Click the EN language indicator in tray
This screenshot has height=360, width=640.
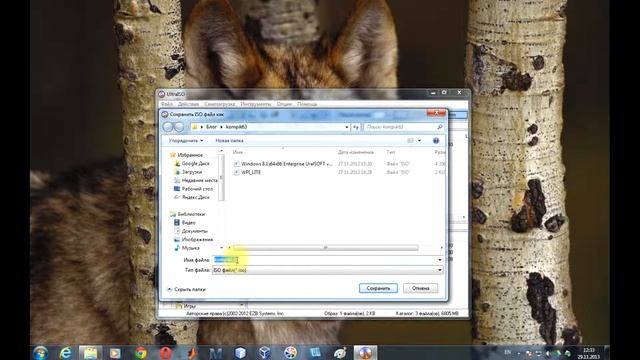(508, 352)
